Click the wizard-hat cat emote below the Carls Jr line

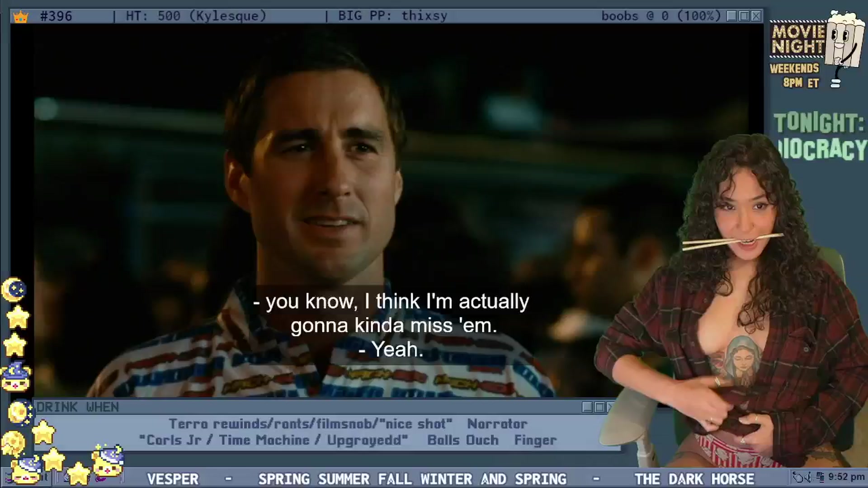tap(108, 461)
